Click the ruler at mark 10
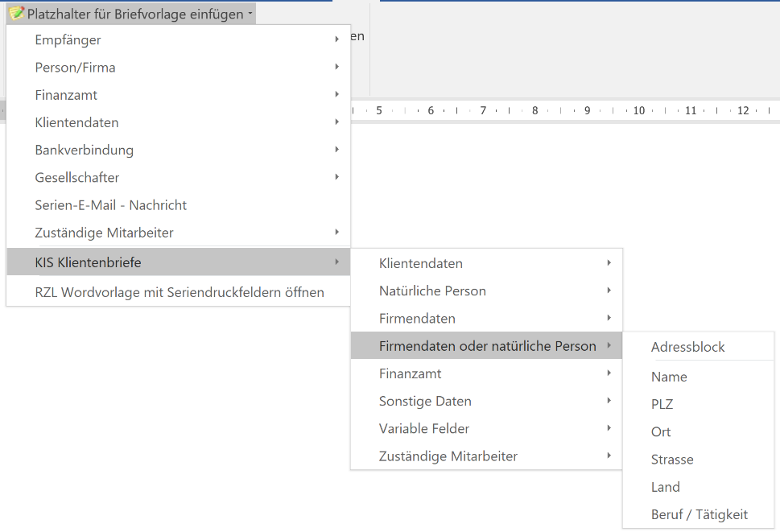The height and width of the screenshot is (532, 780). coord(638,110)
